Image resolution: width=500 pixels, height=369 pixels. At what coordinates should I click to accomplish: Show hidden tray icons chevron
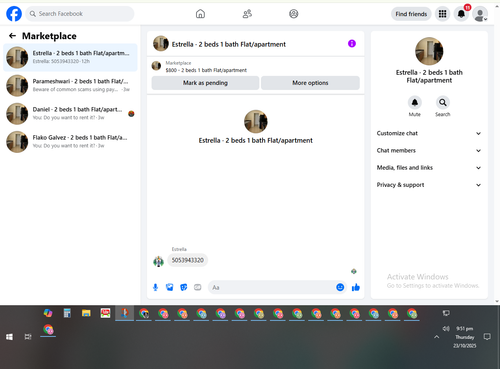point(437,337)
